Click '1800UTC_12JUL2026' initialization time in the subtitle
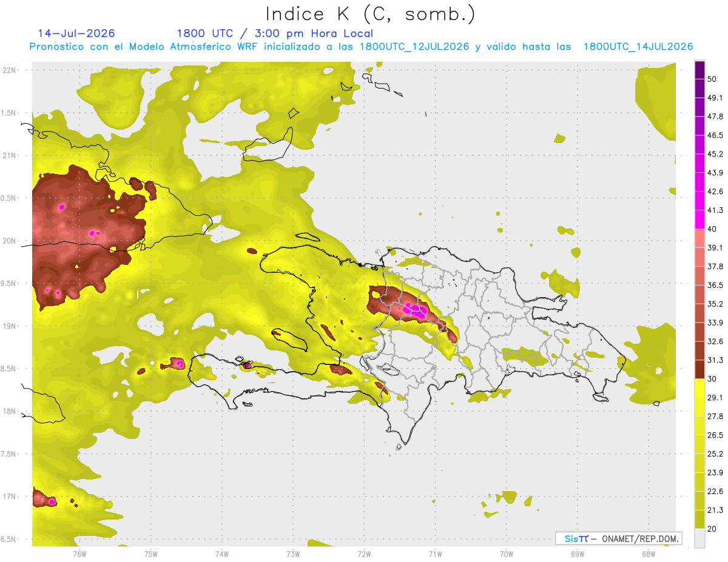Image resolution: width=728 pixels, height=562 pixels. tap(414, 47)
